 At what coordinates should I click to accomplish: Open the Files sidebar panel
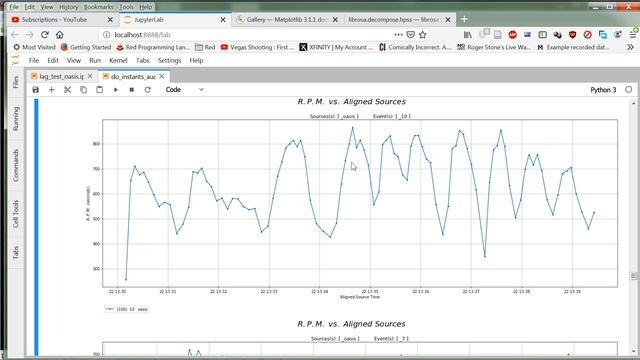(x=16, y=82)
